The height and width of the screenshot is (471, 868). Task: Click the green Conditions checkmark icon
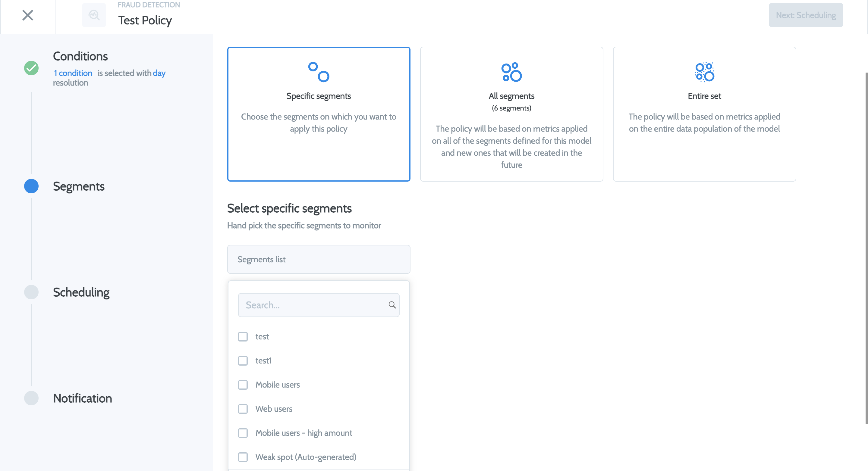pyautogui.click(x=31, y=68)
